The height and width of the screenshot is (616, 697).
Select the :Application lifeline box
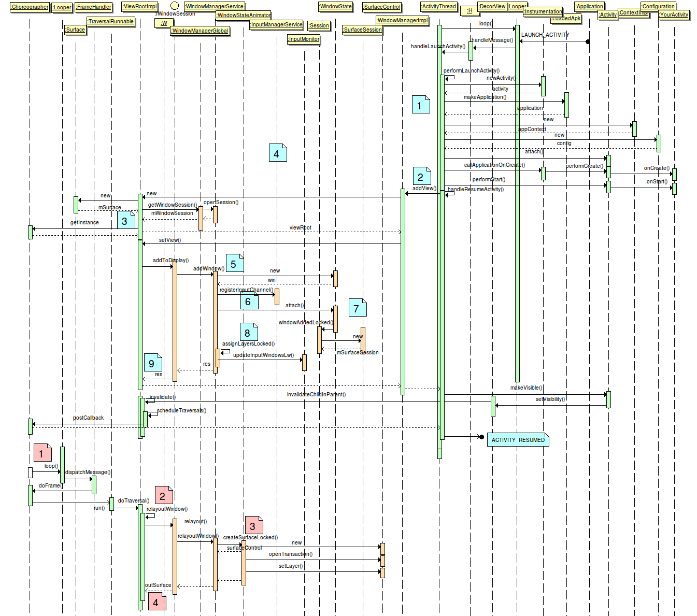(x=590, y=7)
